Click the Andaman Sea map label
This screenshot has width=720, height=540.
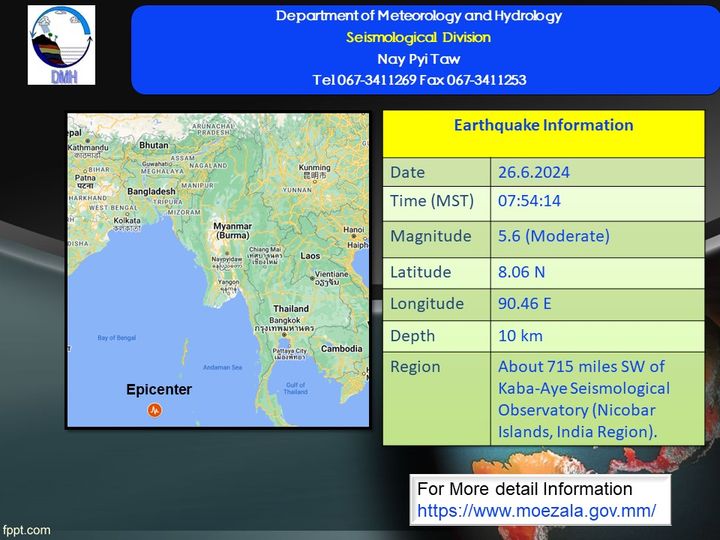pyautogui.click(x=222, y=367)
